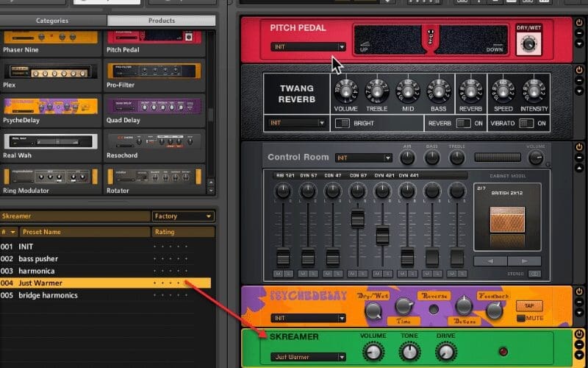Toggle power on the Twang Reverb module

pos(579,71)
